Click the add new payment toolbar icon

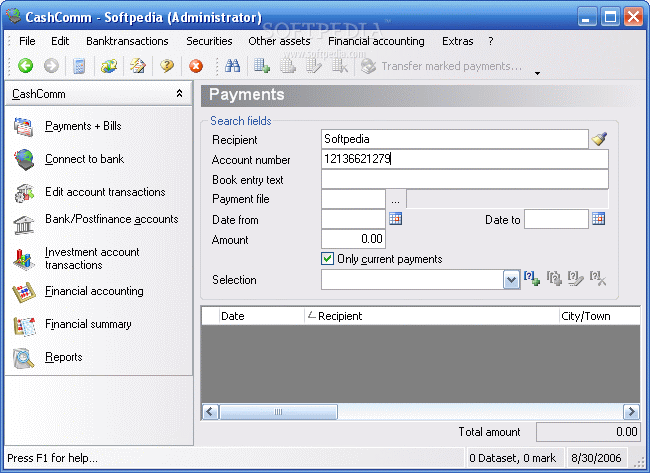coord(262,65)
